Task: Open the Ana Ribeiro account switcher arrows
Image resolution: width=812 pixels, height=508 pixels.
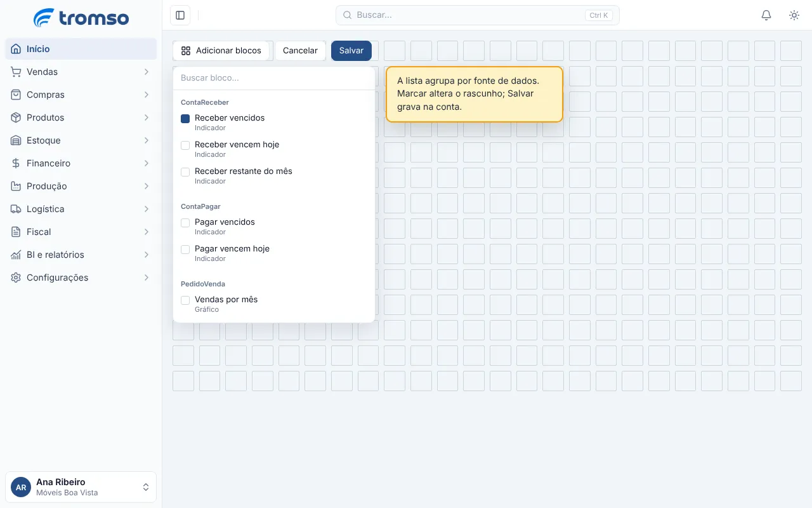Action: (146, 487)
